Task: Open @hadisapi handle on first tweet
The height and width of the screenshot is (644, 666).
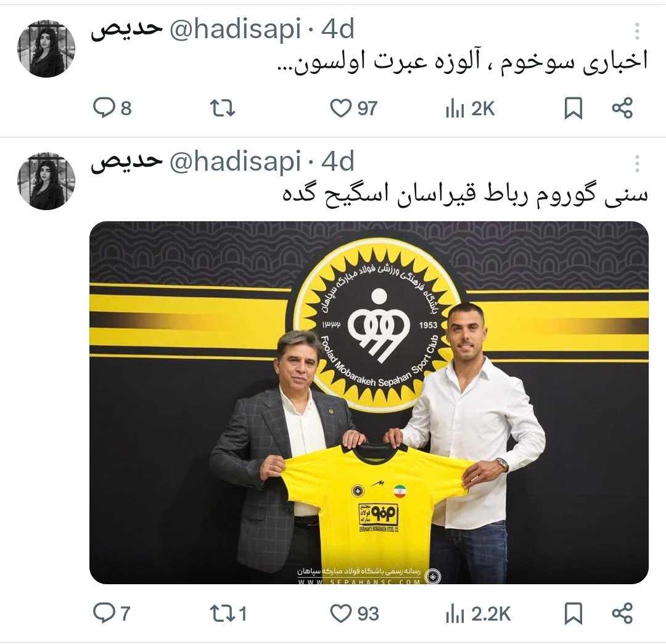Action: coord(236,30)
